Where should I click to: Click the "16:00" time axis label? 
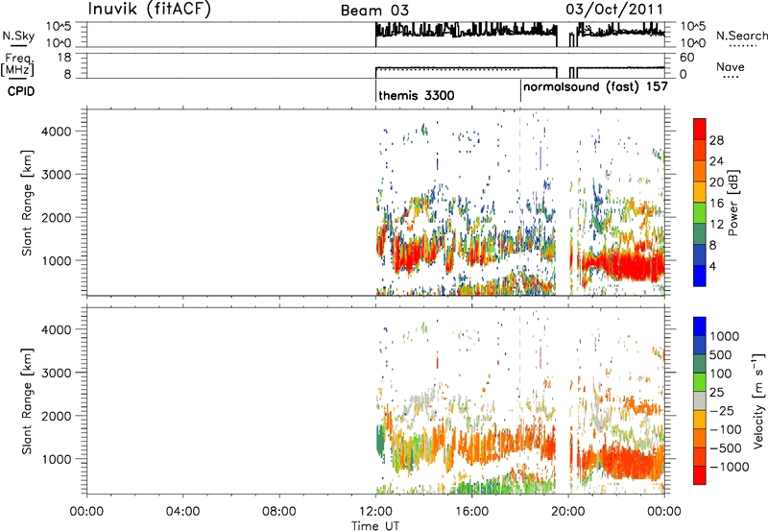[x=471, y=512]
